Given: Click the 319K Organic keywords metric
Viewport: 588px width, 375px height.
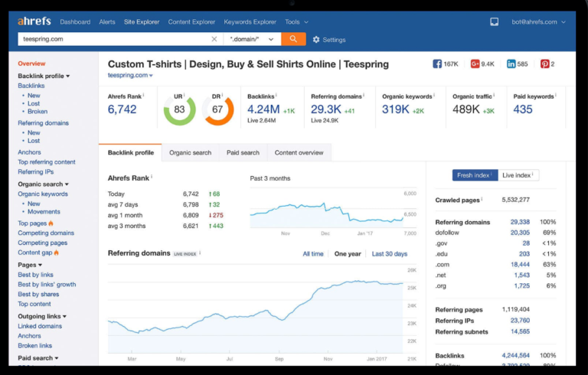Looking at the screenshot, I should (396, 109).
